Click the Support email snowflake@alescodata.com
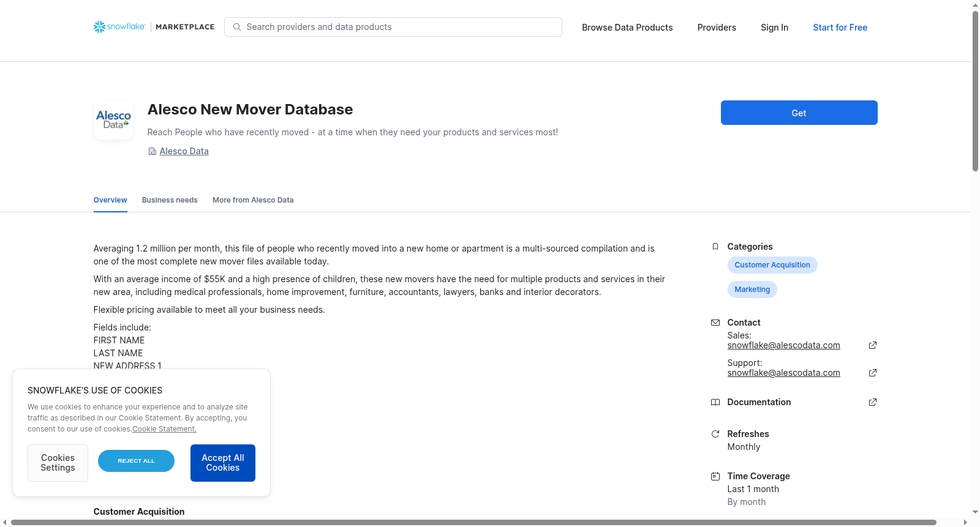 coord(783,373)
